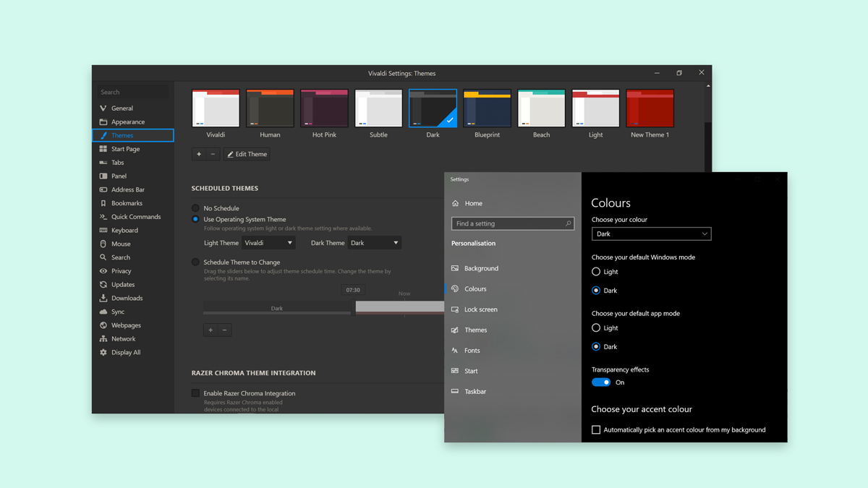Select Themes in Vivaldi settings sidebar
The height and width of the screenshot is (488, 868).
click(x=133, y=135)
